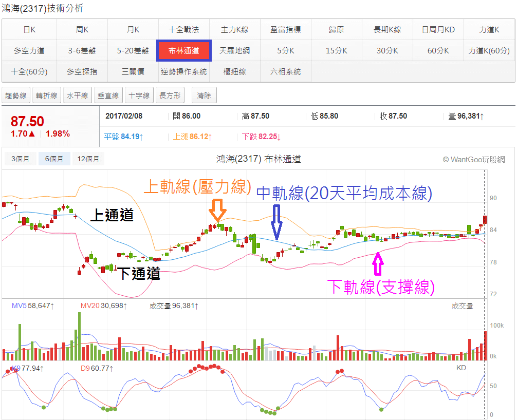Set chart range to 12個月

(x=88, y=159)
